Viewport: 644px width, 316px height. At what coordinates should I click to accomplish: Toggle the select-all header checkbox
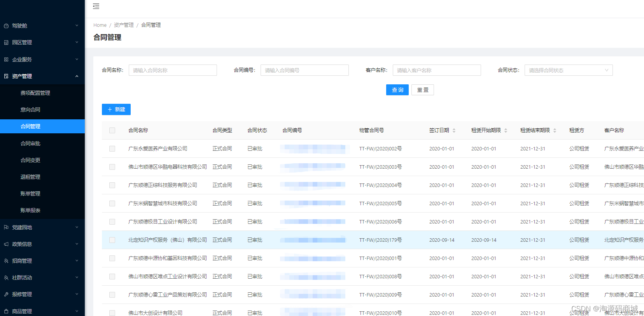pyautogui.click(x=112, y=130)
